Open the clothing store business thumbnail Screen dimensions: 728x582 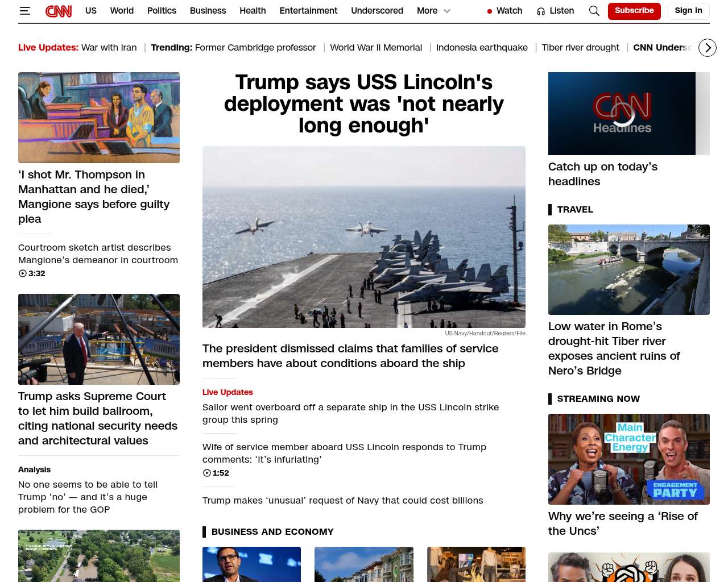[x=476, y=564]
